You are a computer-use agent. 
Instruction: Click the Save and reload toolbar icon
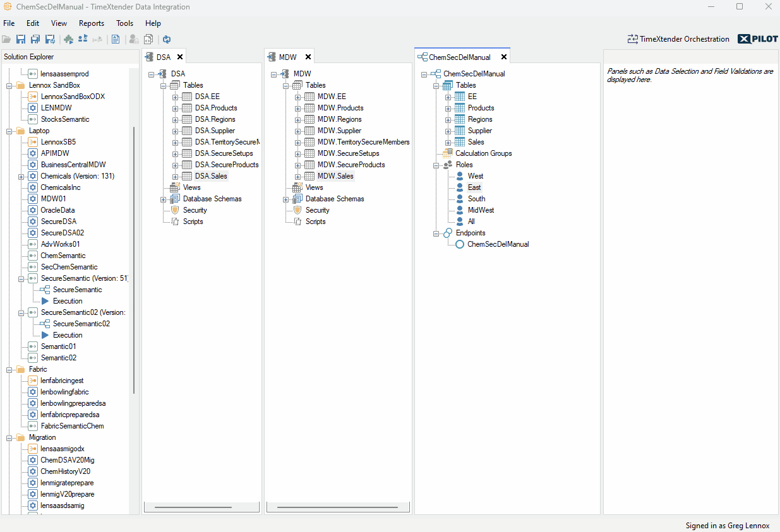click(x=50, y=39)
